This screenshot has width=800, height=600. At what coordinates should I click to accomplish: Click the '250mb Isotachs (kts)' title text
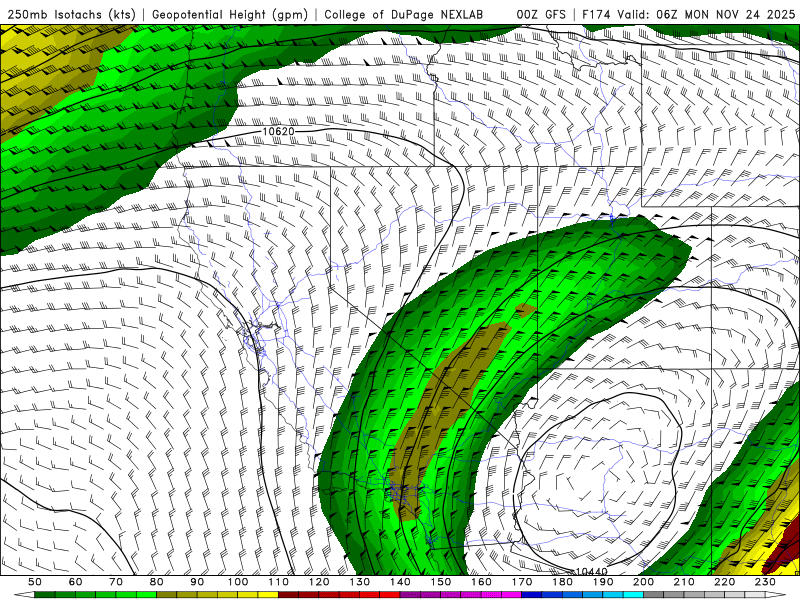(72, 14)
